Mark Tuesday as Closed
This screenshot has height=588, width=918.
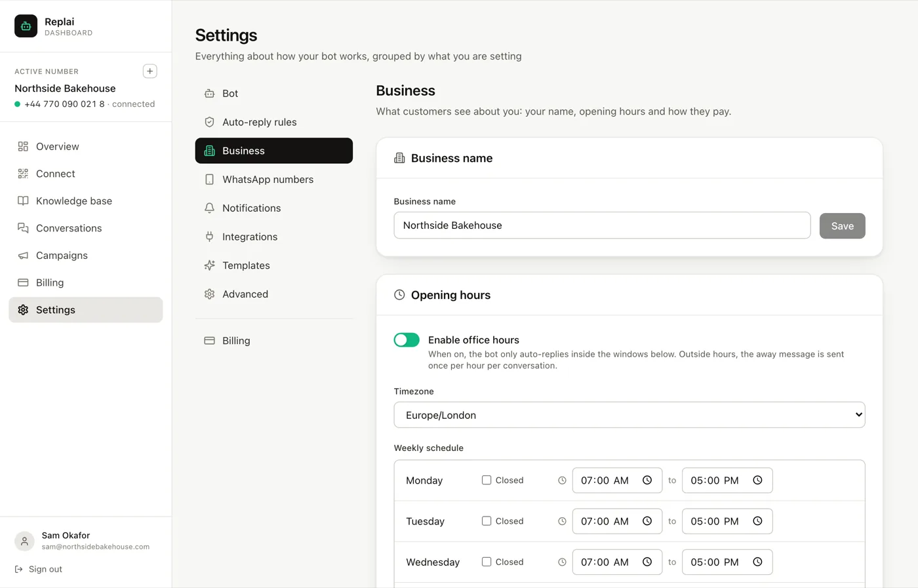click(x=487, y=520)
